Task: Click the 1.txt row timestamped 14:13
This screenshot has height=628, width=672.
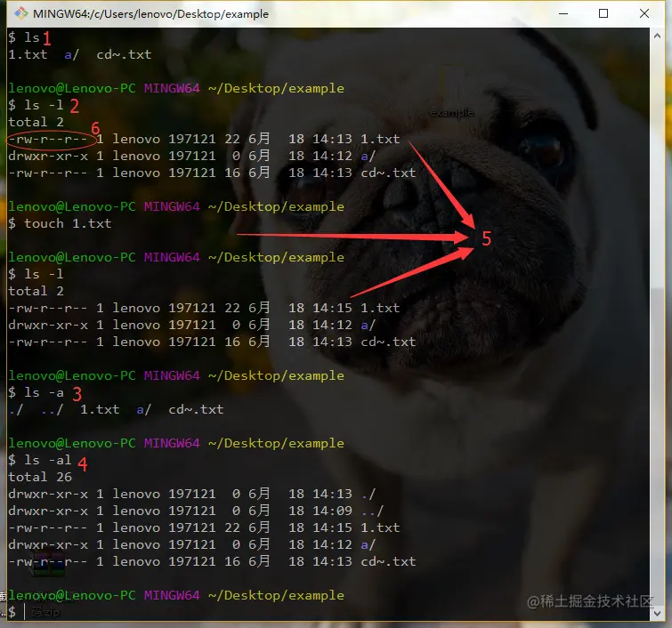Action: point(204,140)
